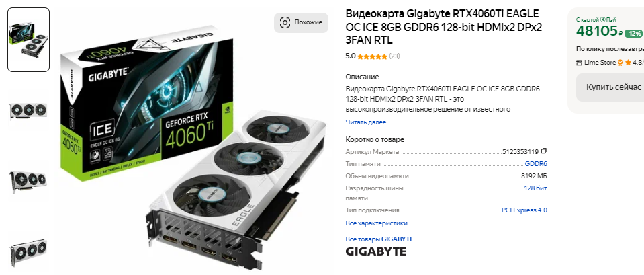Open the PCI Express 4.0 link
This screenshot has width=644, height=275.
pos(524,210)
